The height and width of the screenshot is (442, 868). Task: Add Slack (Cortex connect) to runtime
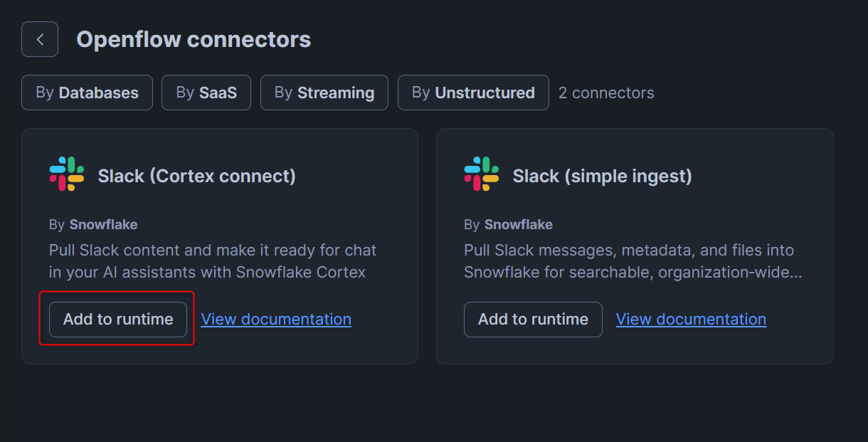(x=118, y=320)
